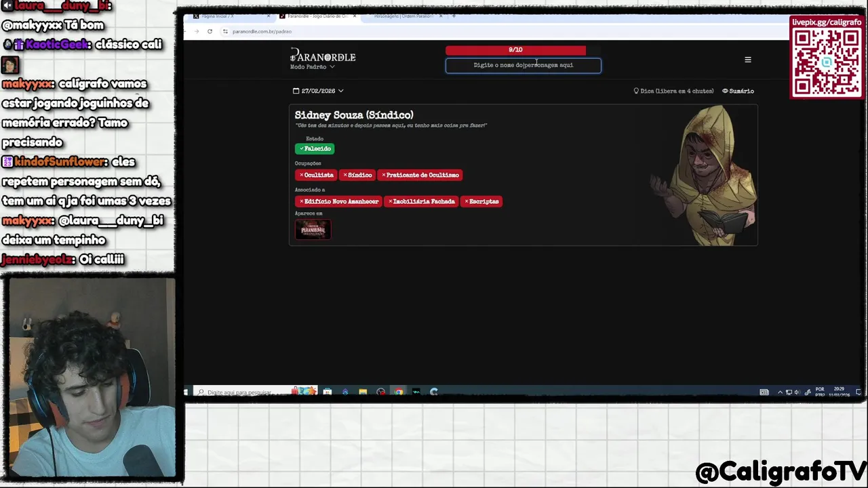This screenshot has width=868, height=488.
Task: Show hidden system tray icons
Action: point(780,392)
